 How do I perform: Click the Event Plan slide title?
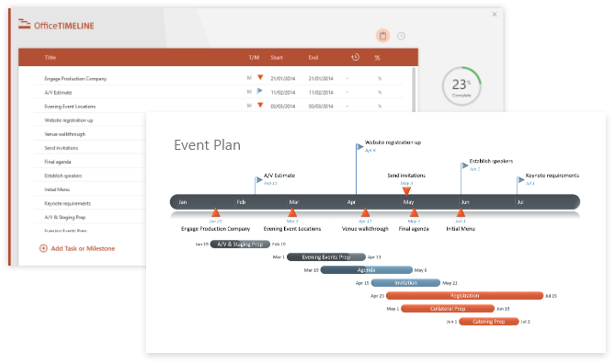[207, 145]
